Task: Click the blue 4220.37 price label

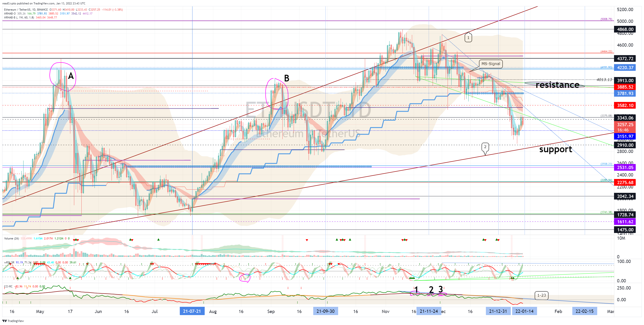Action: [625, 68]
